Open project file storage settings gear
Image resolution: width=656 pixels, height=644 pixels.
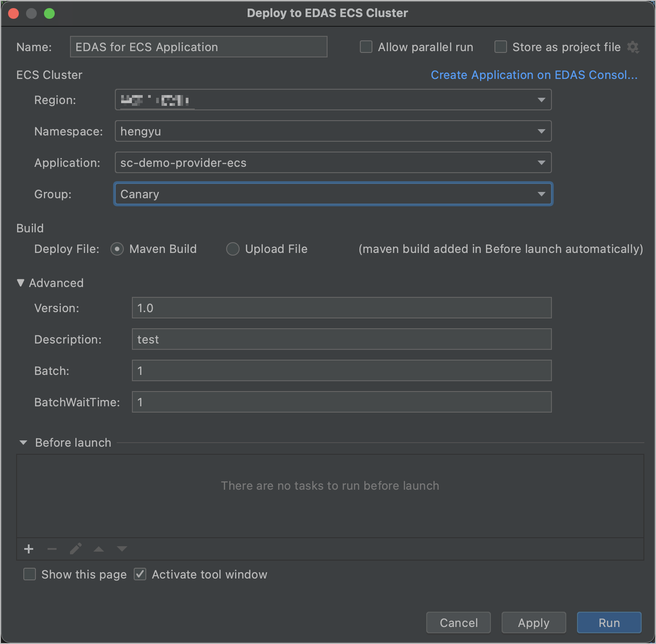633,47
